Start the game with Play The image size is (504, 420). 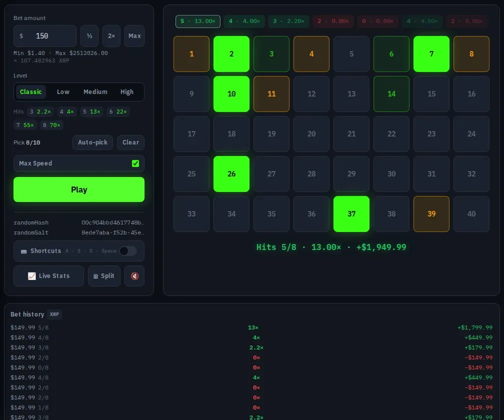pos(79,189)
